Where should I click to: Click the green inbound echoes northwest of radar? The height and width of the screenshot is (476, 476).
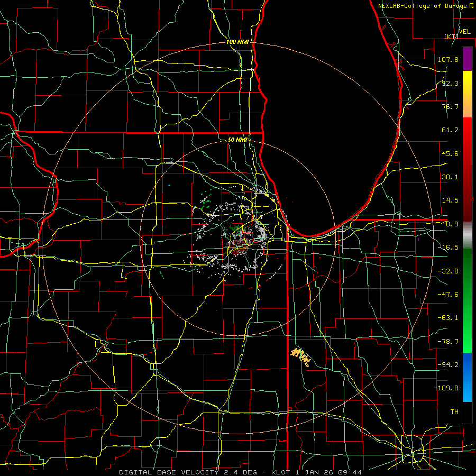coord(207,200)
